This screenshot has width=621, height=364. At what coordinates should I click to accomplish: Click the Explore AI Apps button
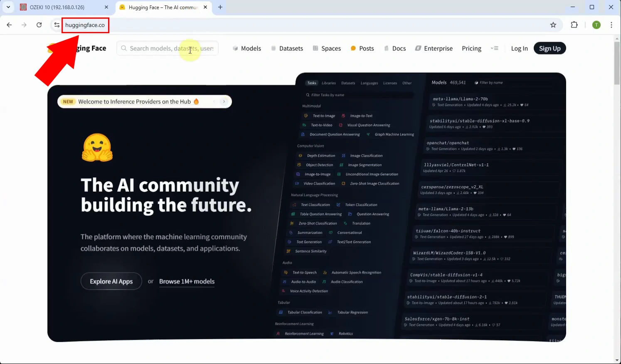(x=111, y=281)
